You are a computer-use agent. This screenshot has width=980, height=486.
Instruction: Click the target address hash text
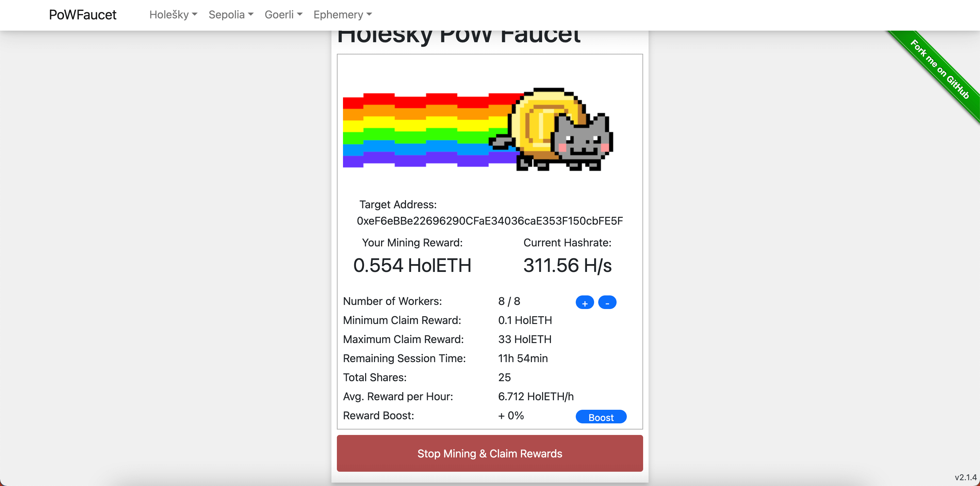[x=490, y=221]
